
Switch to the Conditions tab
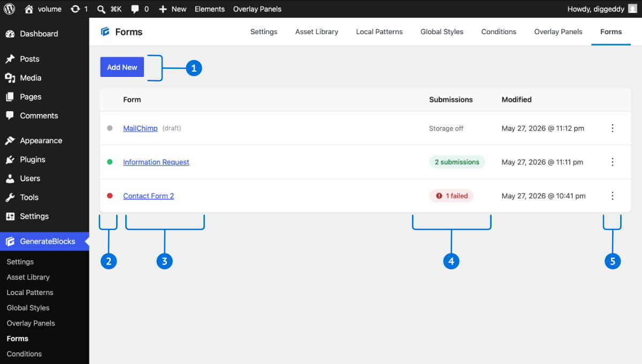[x=499, y=32]
